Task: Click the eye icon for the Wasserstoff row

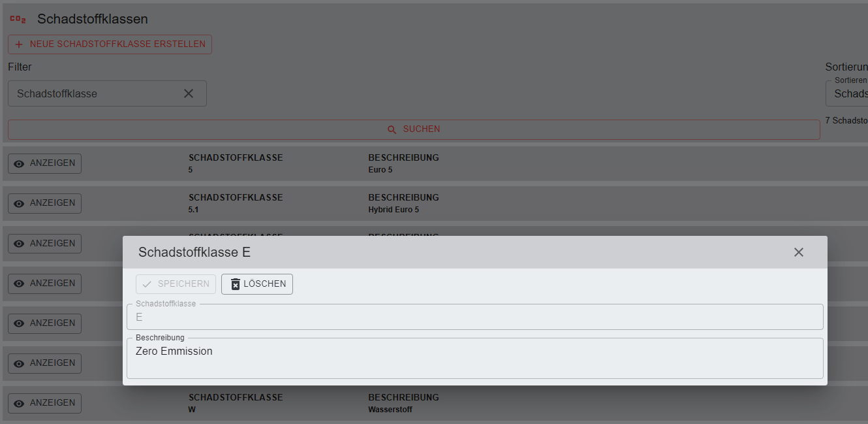Action: click(19, 403)
